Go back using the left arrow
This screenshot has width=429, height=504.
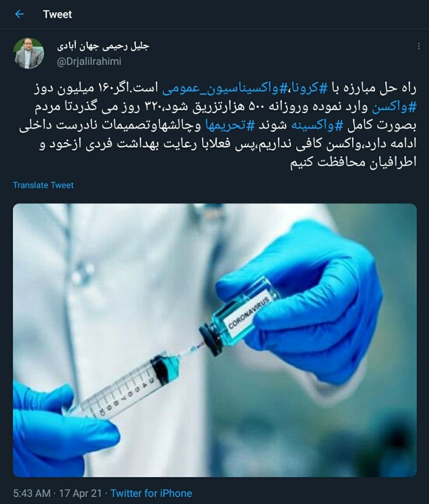[19, 14]
